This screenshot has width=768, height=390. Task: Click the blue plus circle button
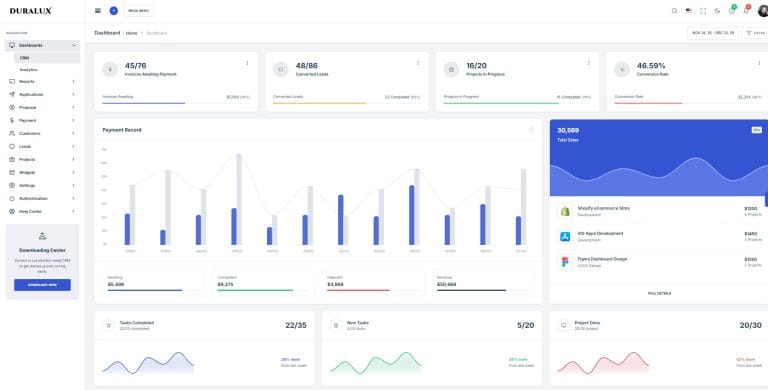coord(114,10)
